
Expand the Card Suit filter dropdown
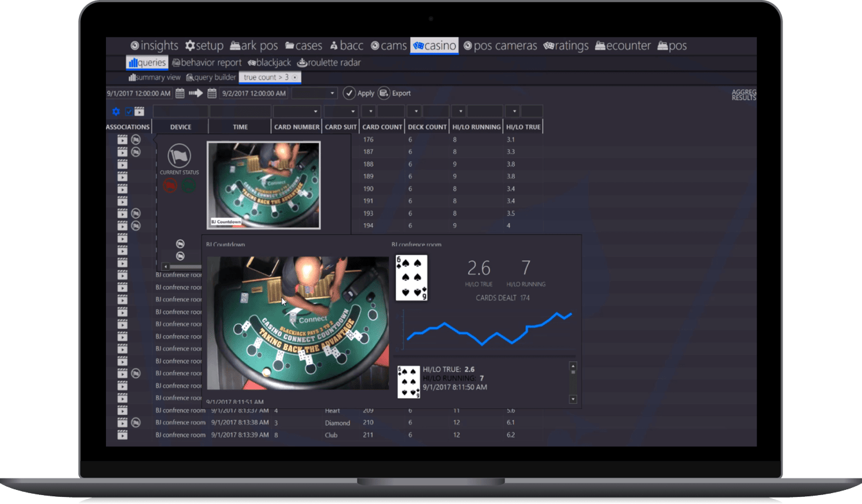(352, 112)
